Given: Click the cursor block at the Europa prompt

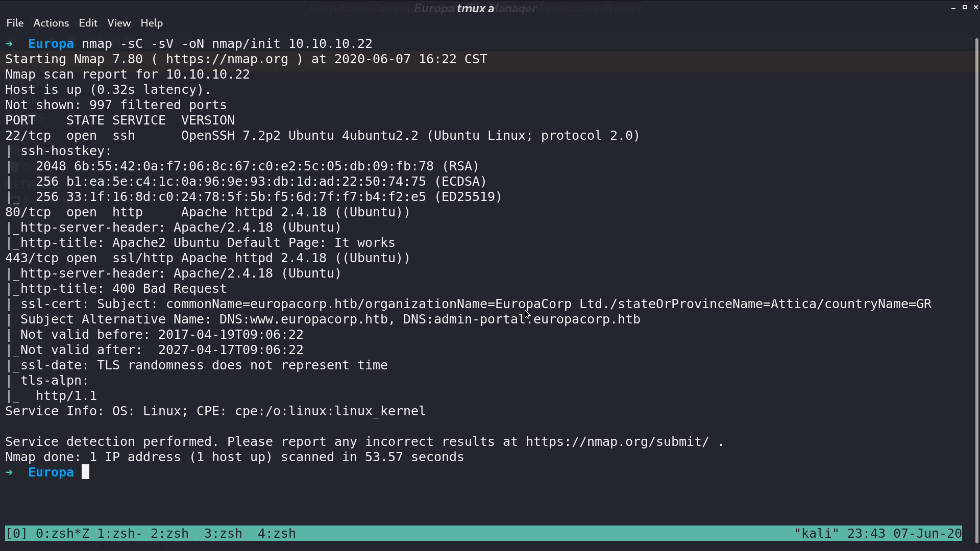Looking at the screenshot, I should (86, 472).
